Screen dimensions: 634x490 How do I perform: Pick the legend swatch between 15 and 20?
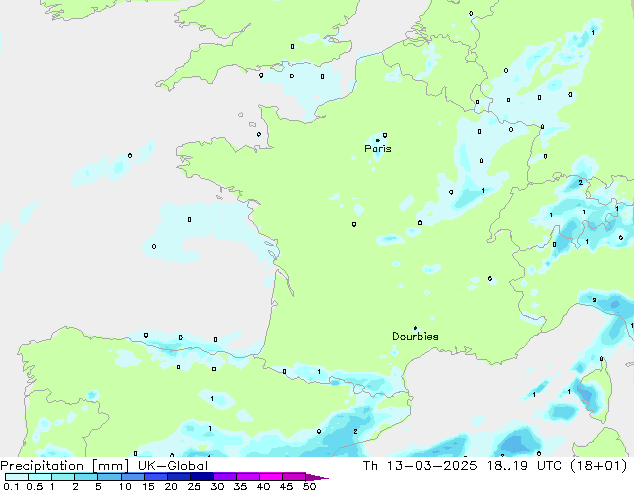point(155,477)
